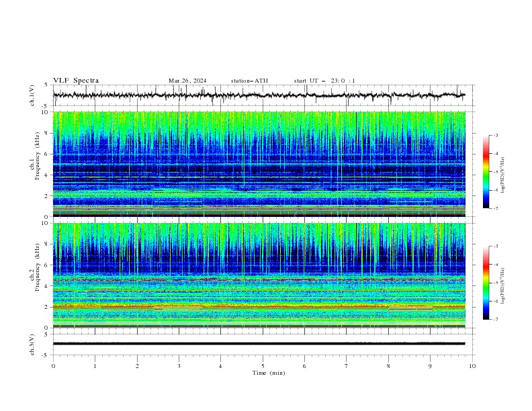The height and width of the screenshot is (411, 532).
Task: Click inside the ch.1 spectrogram panel
Action: 259,164
